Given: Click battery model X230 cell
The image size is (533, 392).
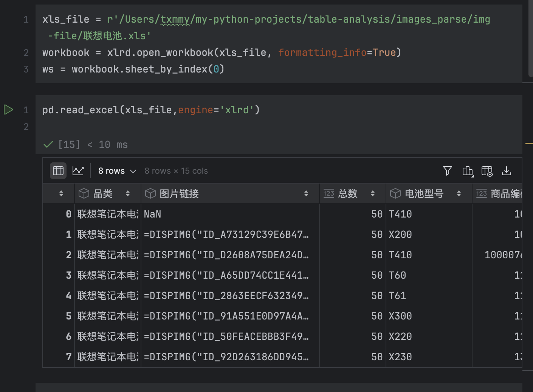Looking at the screenshot, I should 429,357.
